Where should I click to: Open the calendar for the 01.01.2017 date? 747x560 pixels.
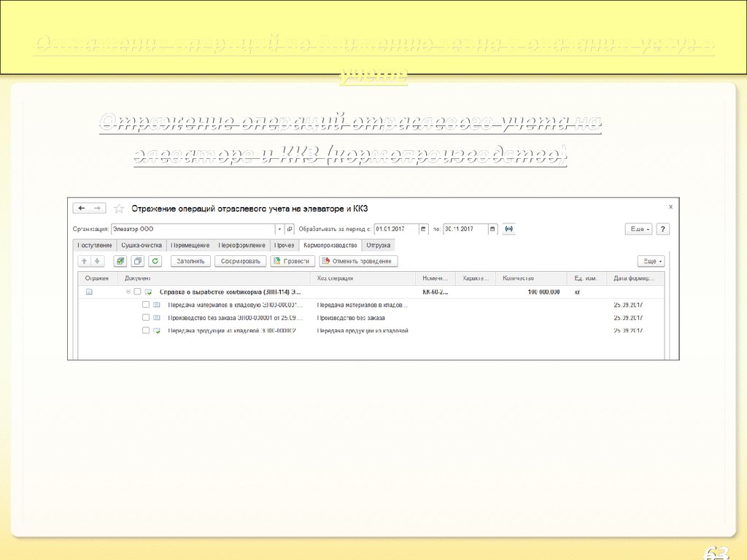[x=423, y=229]
